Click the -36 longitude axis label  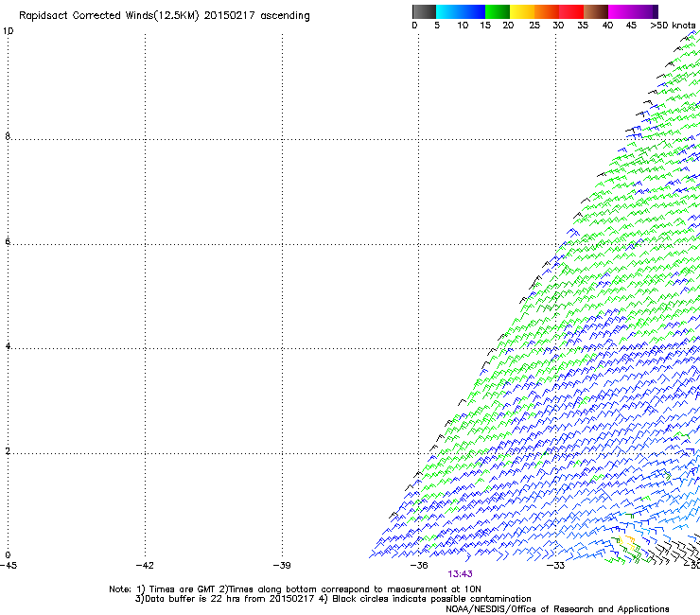point(419,566)
